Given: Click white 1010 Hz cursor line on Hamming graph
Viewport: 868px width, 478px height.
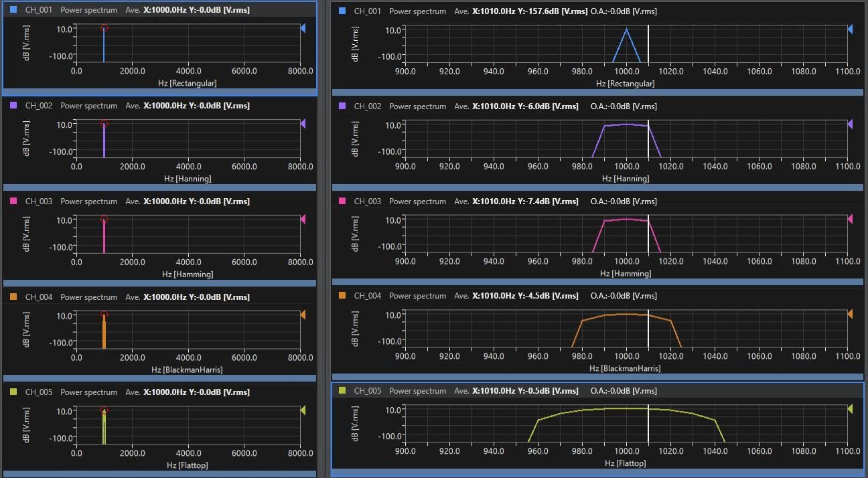Looking at the screenshot, I should click(x=648, y=234).
